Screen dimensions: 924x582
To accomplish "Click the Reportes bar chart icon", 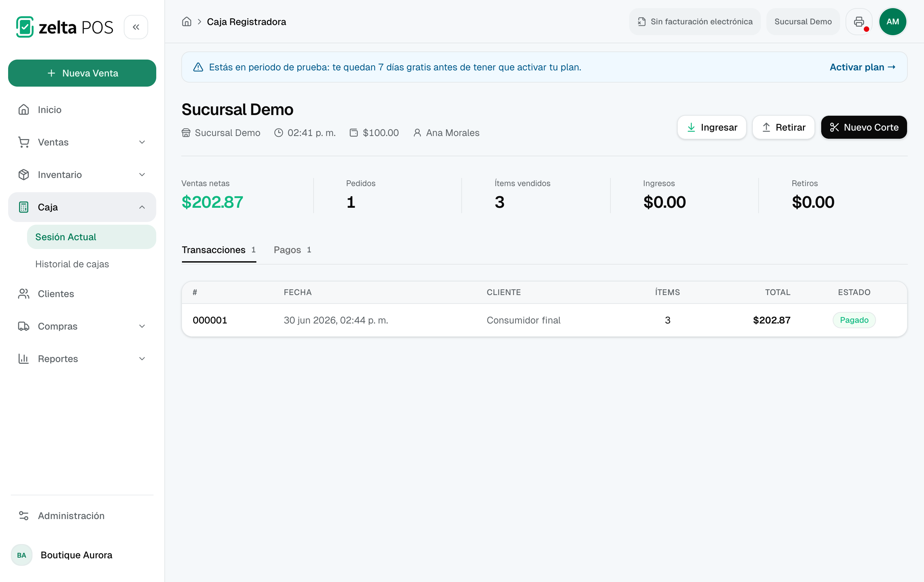I will click(24, 359).
